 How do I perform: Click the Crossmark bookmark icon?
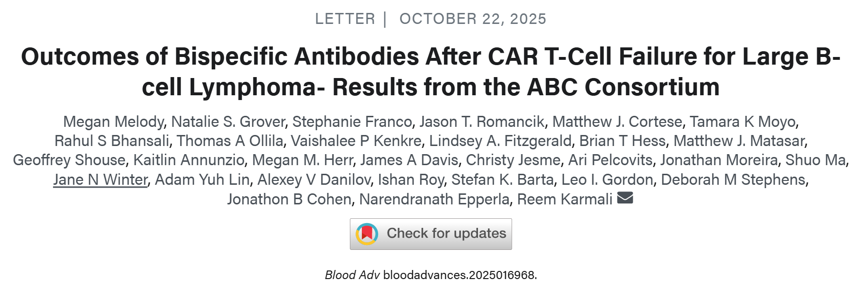(367, 234)
